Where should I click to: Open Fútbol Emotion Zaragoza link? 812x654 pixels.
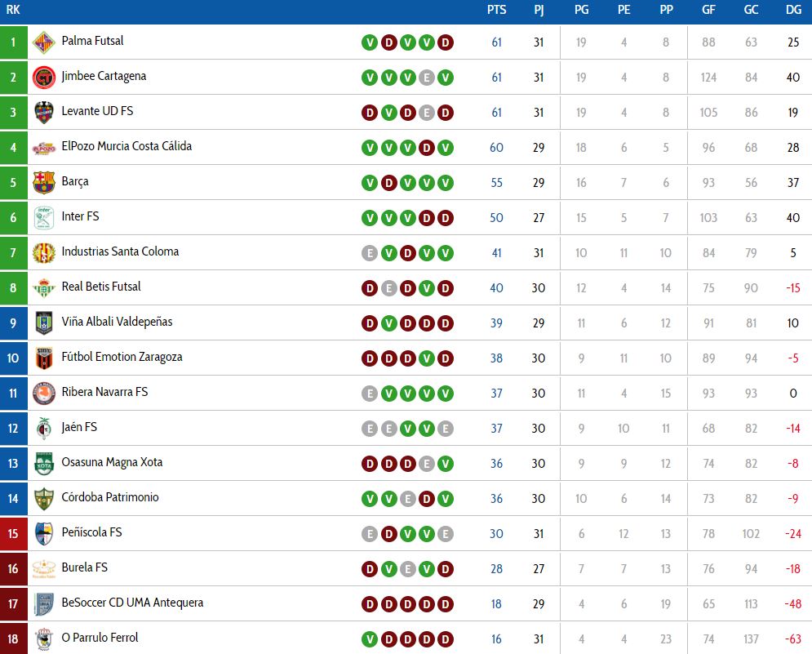click(x=122, y=357)
